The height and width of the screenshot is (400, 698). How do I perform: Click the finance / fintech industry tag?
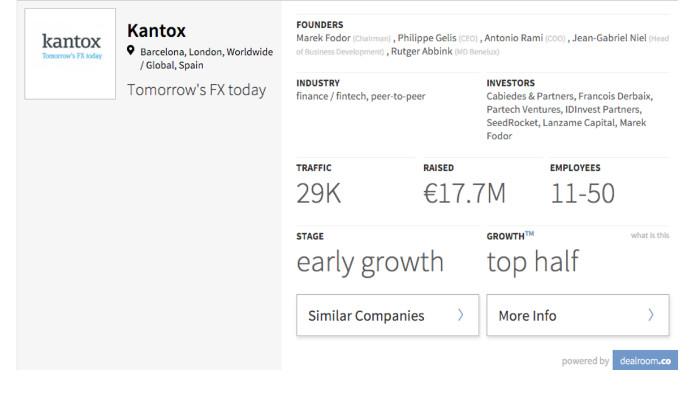[x=336, y=96]
